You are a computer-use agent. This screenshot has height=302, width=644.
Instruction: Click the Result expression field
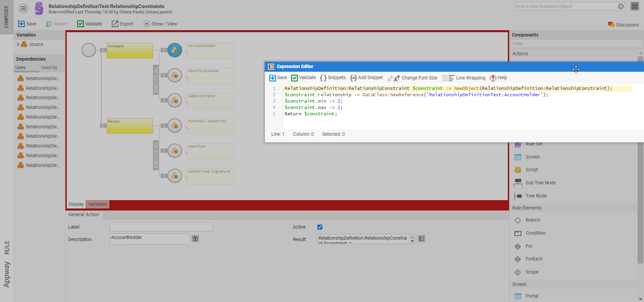[x=363, y=239]
